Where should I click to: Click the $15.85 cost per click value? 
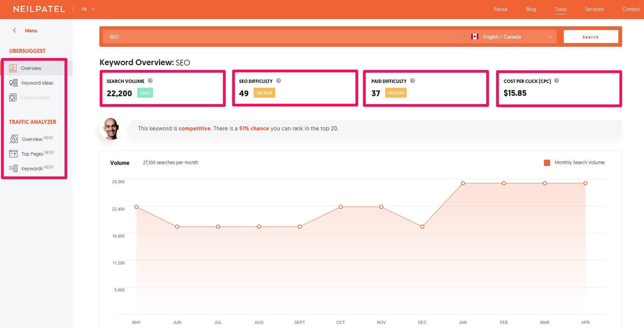(x=515, y=93)
